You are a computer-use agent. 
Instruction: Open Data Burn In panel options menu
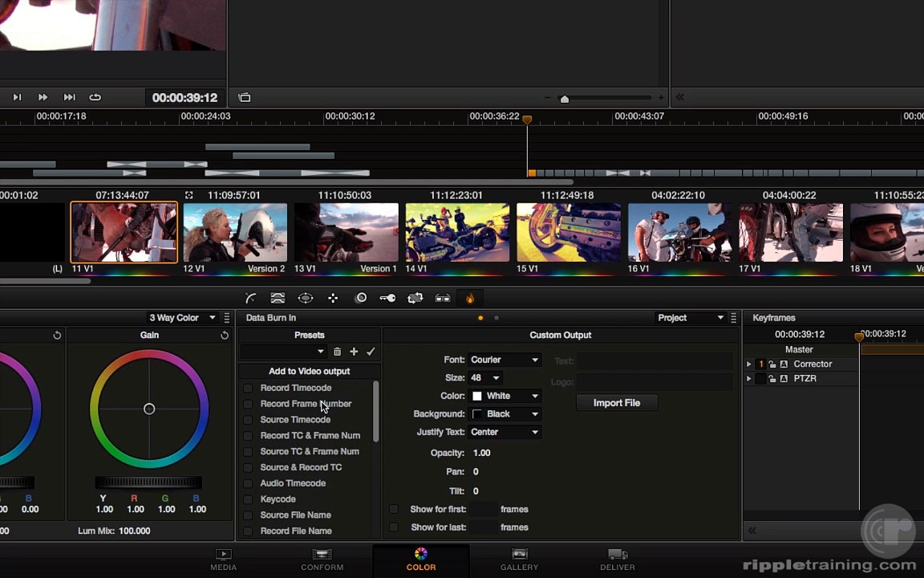734,318
